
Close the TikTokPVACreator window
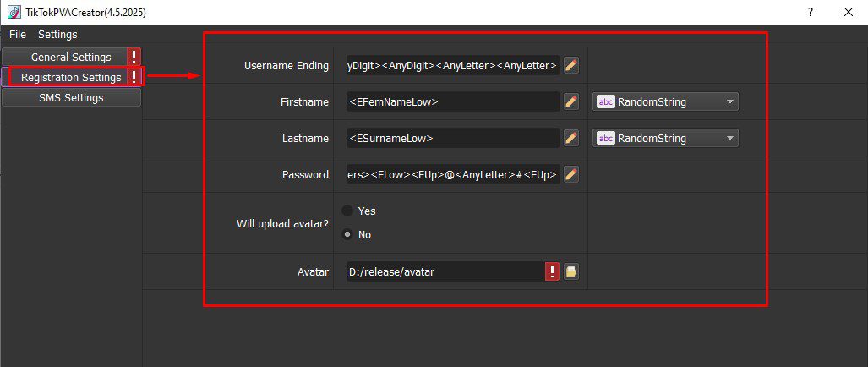[x=848, y=12]
